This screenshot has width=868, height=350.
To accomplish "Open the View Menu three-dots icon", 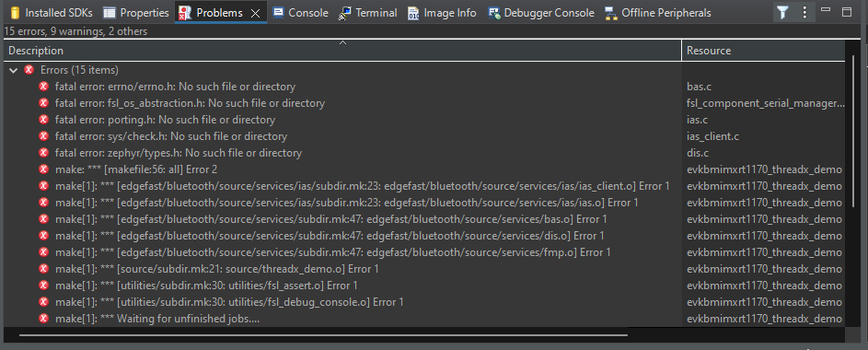I will (804, 12).
